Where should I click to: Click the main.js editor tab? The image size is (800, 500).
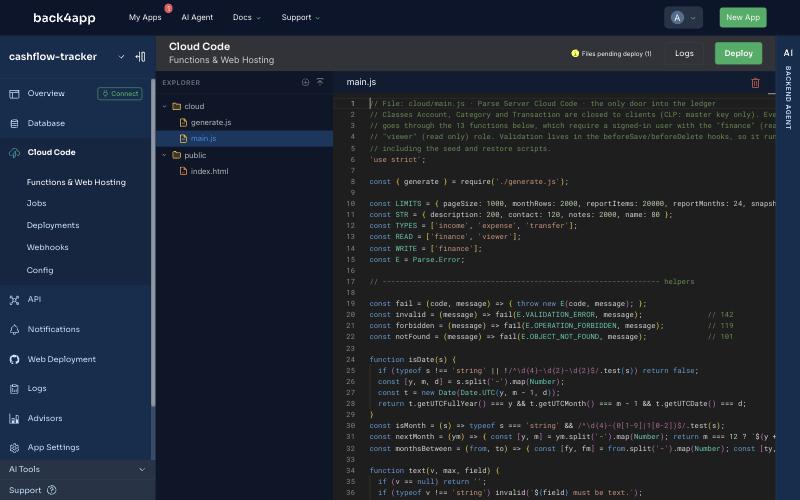(x=361, y=82)
